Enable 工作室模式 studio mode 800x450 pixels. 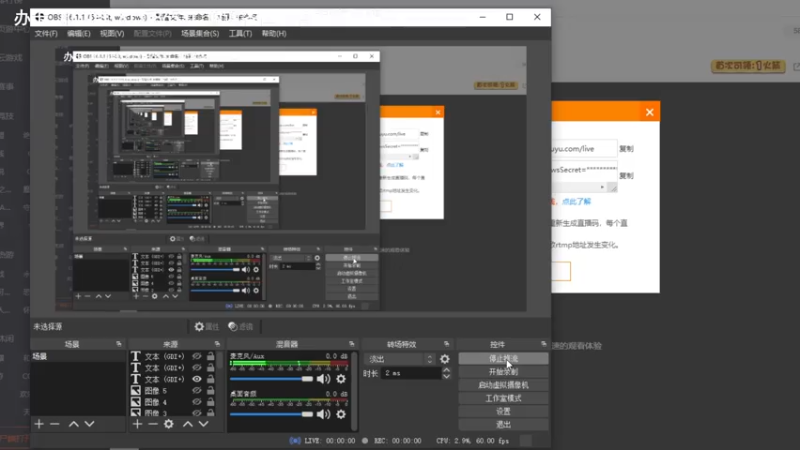coord(504,398)
